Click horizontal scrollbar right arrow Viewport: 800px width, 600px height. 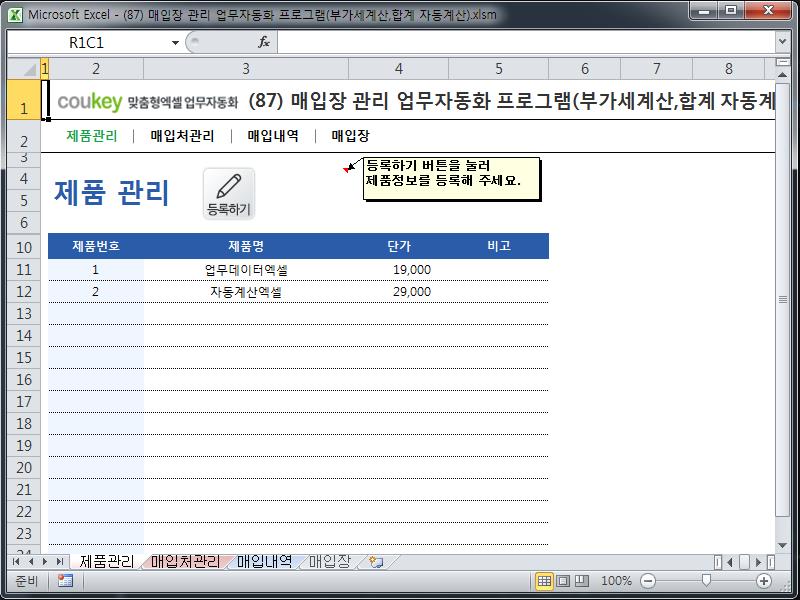click(x=759, y=562)
